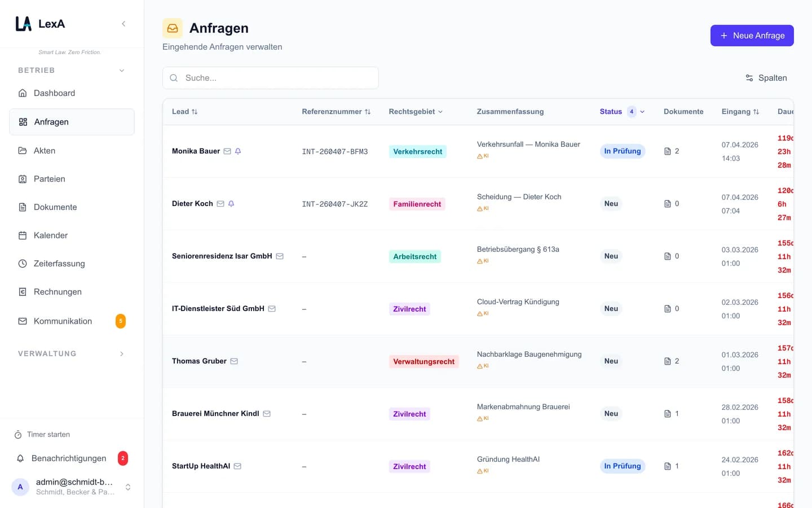Open Rechnungen in the sidebar
Image resolution: width=812 pixels, height=508 pixels.
[x=72, y=292]
